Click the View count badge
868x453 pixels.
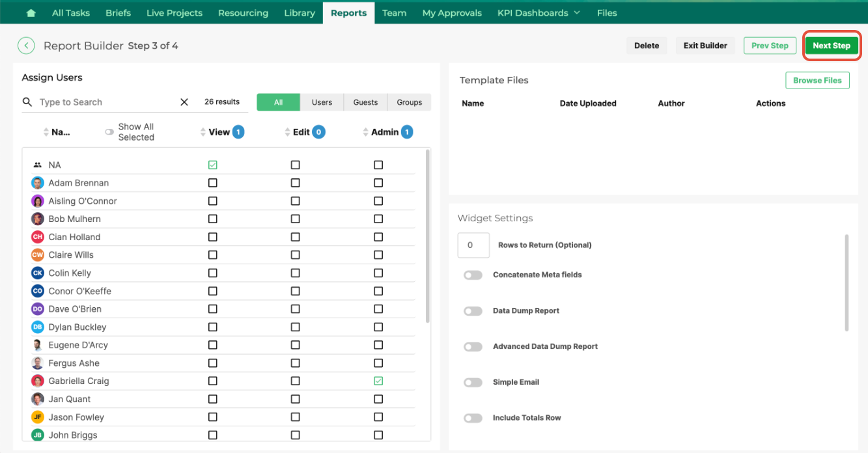[x=238, y=132]
